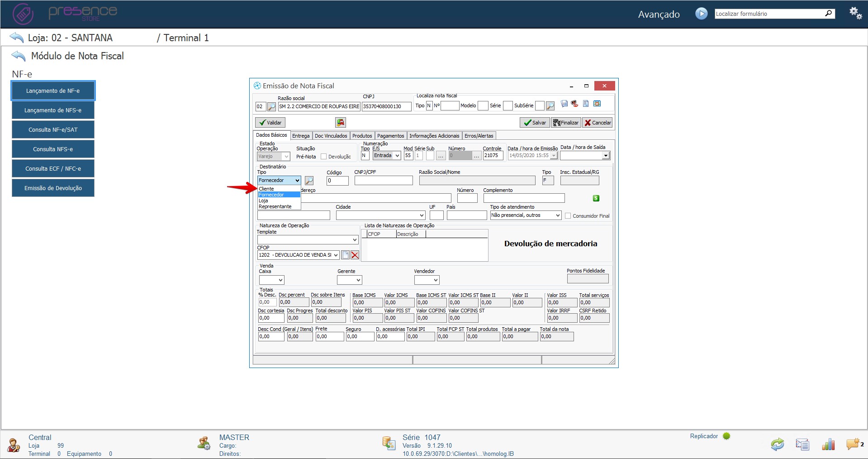Select Representante in the Tipo list
Viewport: 868px width, 459px height.
279,206
